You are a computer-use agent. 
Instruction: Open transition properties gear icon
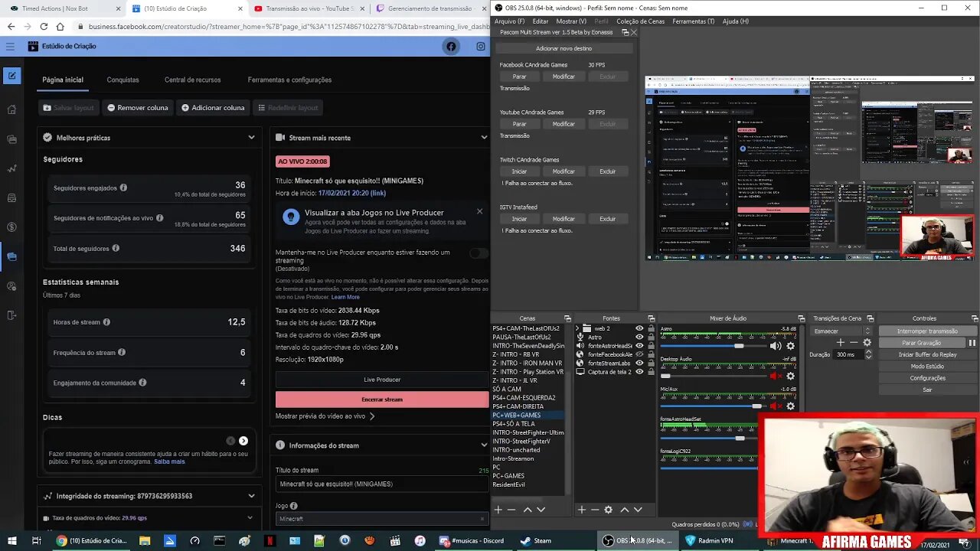click(x=867, y=343)
